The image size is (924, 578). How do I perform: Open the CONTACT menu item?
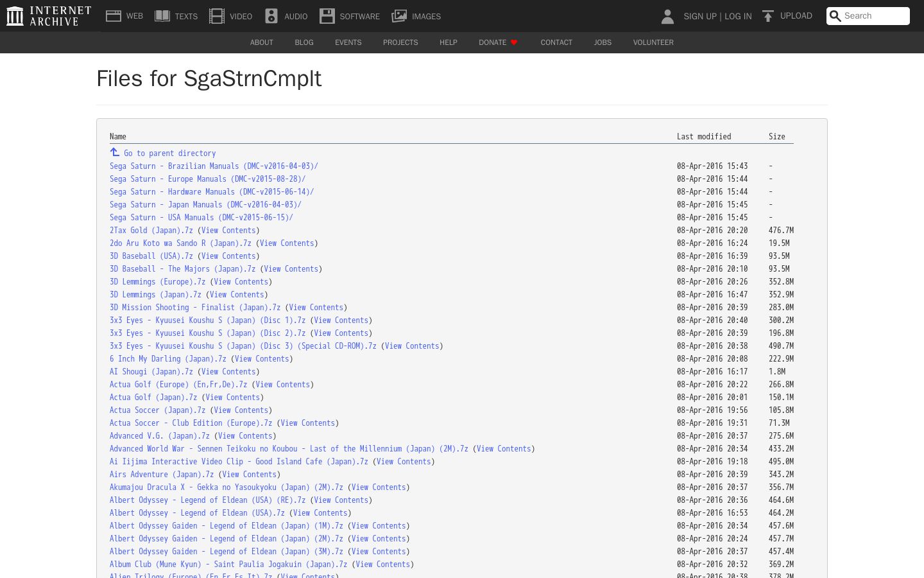point(556,42)
